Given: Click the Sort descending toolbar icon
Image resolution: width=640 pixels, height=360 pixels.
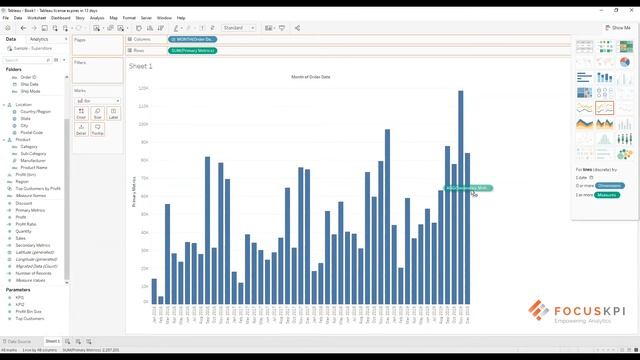Looking at the screenshot, I should click(161, 28).
